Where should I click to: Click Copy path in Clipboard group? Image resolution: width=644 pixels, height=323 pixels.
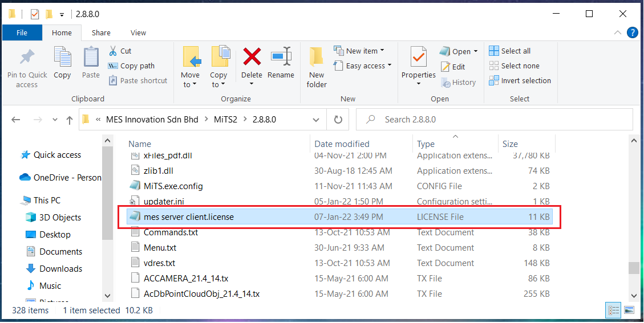(131, 66)
